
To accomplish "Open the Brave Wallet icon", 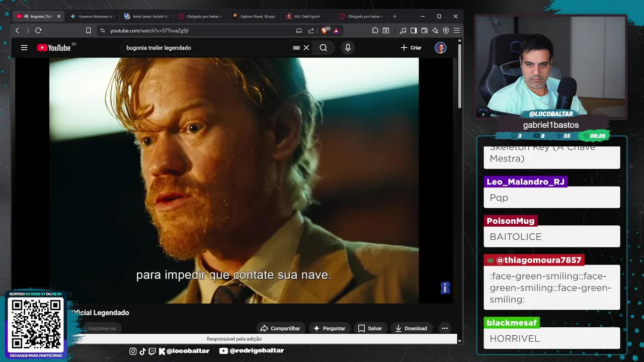I will (x=424, y=31).
